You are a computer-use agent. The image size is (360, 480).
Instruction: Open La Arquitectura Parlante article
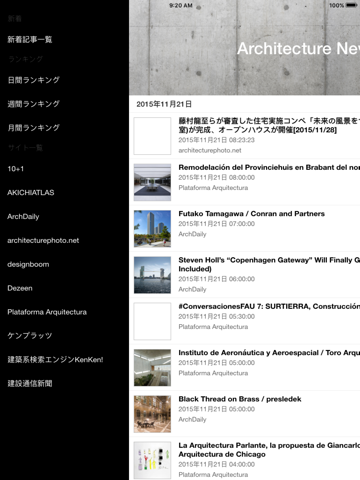point(245,459)
